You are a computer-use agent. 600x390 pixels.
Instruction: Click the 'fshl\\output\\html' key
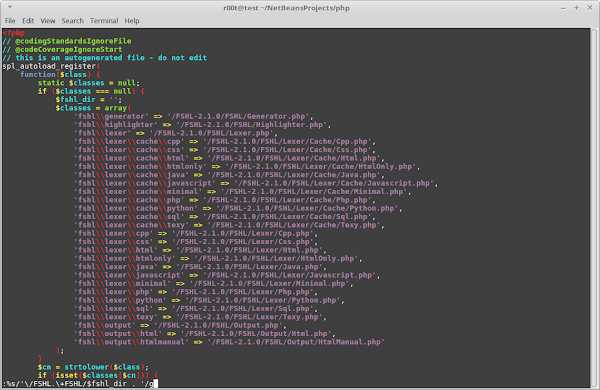118,334
